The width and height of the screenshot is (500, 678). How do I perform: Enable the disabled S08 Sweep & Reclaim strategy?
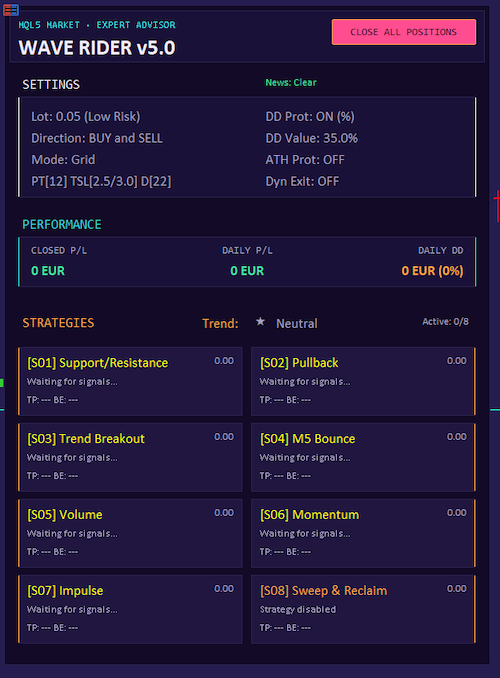click(363, 609)
